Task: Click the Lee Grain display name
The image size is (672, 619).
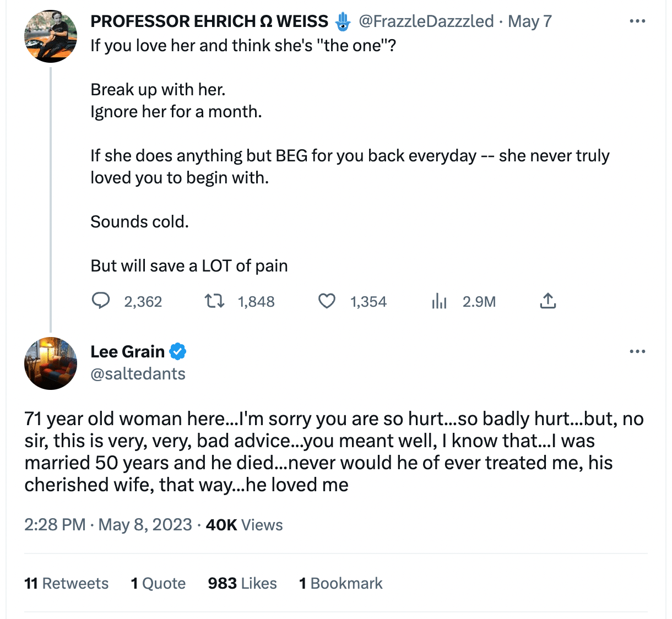Action: [127, 351]
